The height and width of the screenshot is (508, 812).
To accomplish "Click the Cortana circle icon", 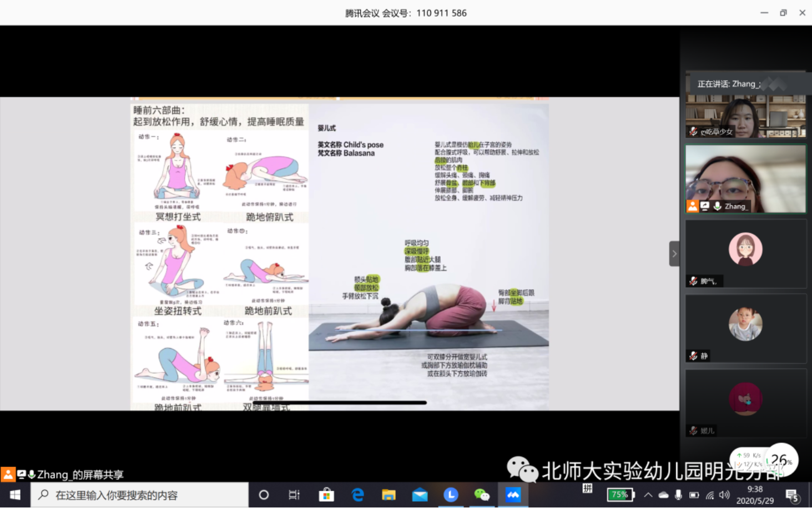I will coord(264,495).
